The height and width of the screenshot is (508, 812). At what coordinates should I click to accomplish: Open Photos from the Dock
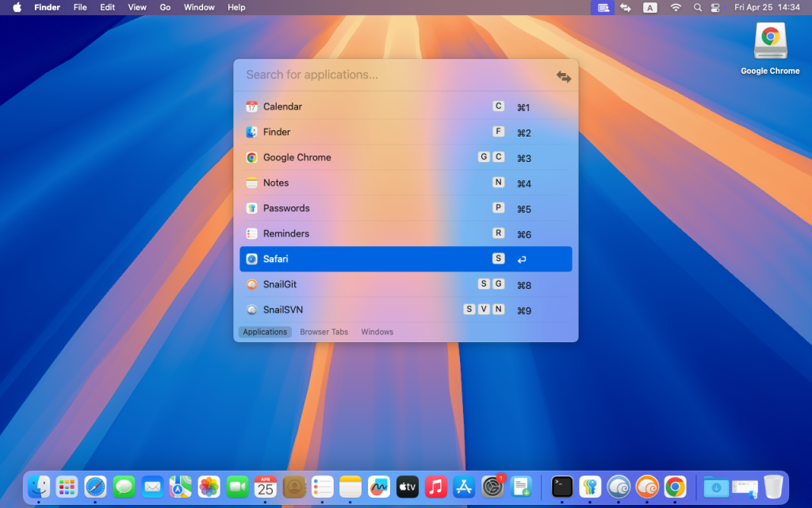[x=209, y=487]
